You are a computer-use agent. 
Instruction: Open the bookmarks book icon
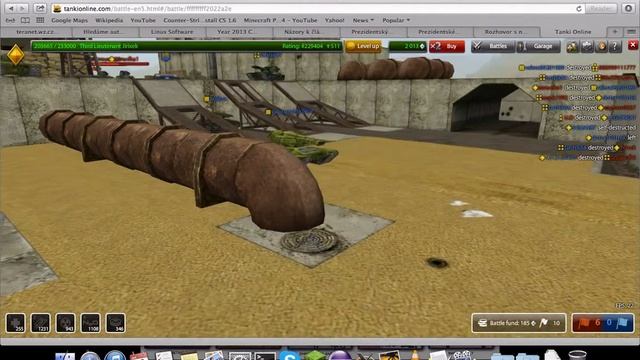coord(25,20)
